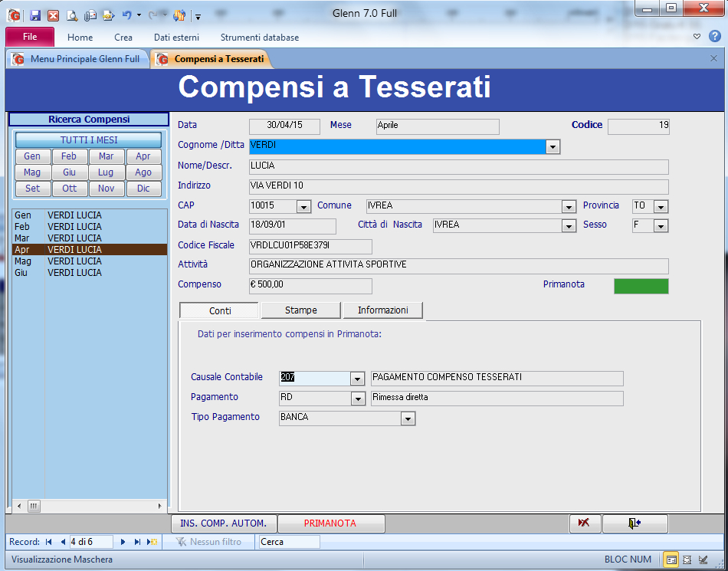728x571 pixels.
Task: Filter by Feb month button
Action: tap(69, 156)
